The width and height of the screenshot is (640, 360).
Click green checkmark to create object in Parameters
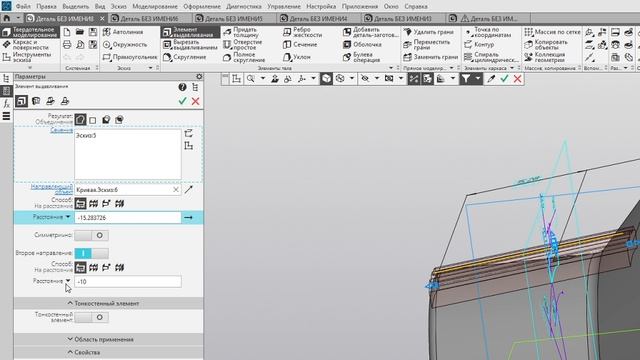click(x=182, y=101)
